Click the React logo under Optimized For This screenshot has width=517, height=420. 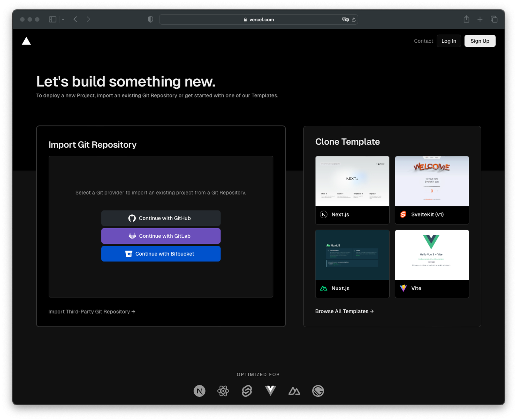(223, 391)
